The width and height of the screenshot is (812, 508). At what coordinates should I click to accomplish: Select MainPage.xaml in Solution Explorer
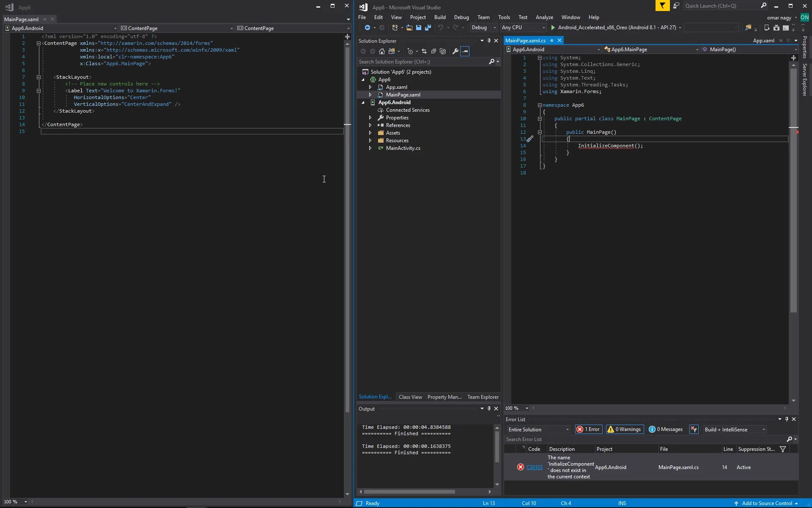[403, 95]
